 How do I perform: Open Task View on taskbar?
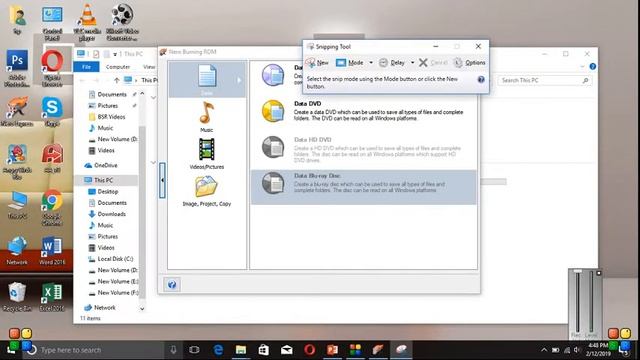[195, 350]
